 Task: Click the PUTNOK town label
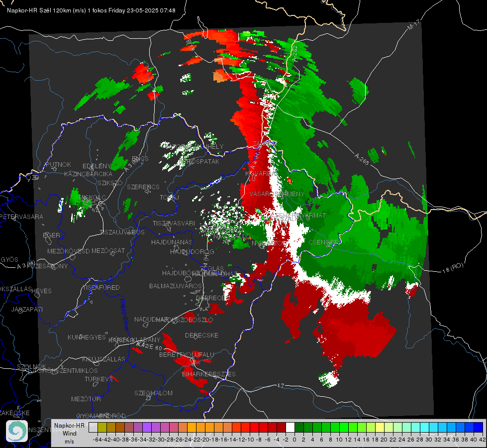[x=58, y=164]
